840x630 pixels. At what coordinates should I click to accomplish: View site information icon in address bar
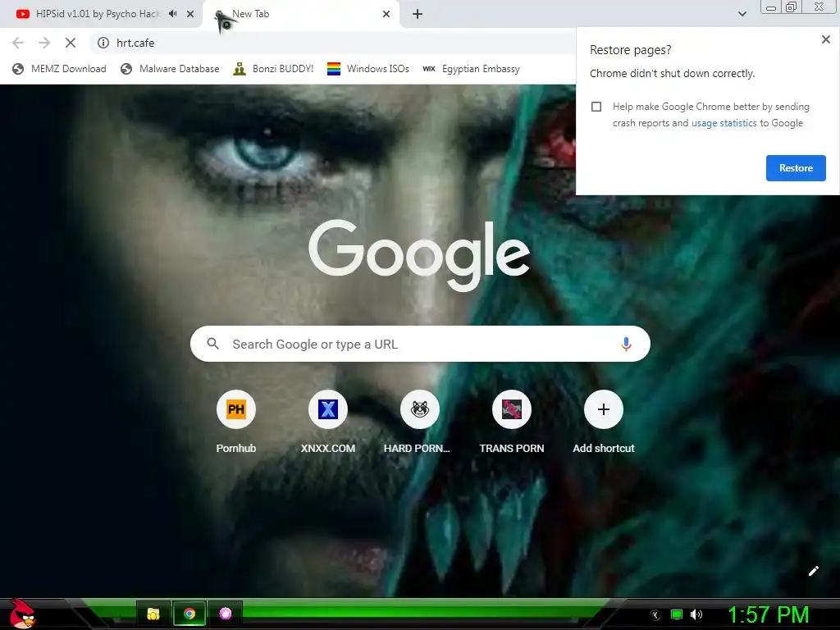[x=103, y=43]
